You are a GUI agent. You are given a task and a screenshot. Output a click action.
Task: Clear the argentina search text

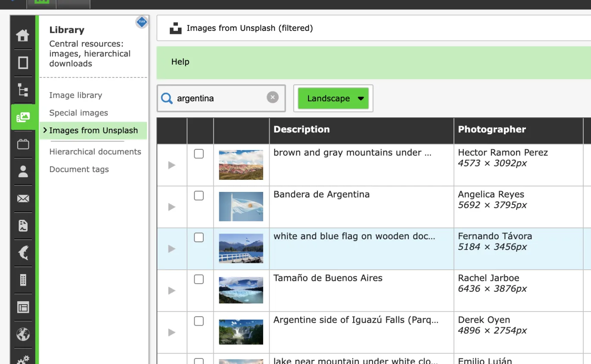272,98
